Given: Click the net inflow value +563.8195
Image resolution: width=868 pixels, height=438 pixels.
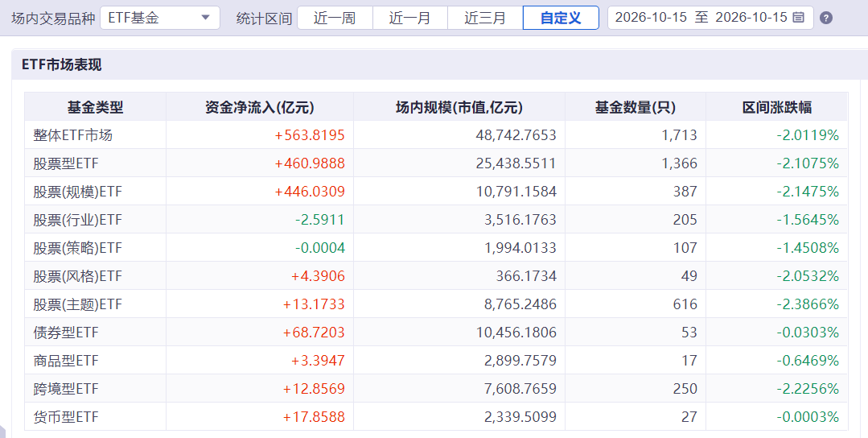Looking at the screenshot, I should pos(310,135).
